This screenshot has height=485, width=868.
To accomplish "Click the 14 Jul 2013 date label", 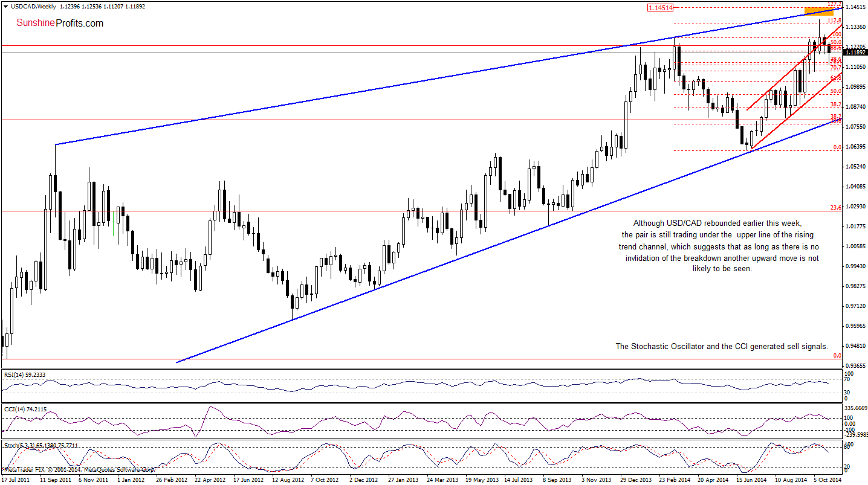I will point(519,479).
